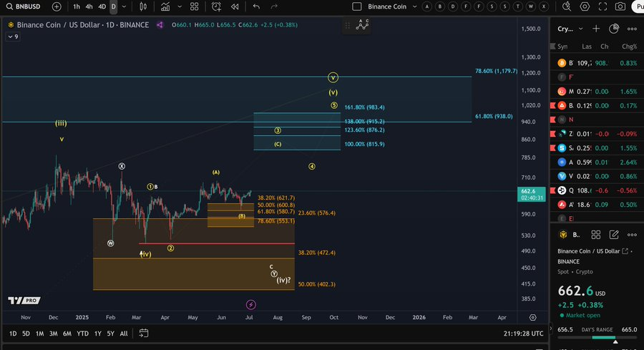Open Binance Coin / US Dollar external link
Image resolution: width=644 pixels, height=350 pixels.
coord(625,251)
